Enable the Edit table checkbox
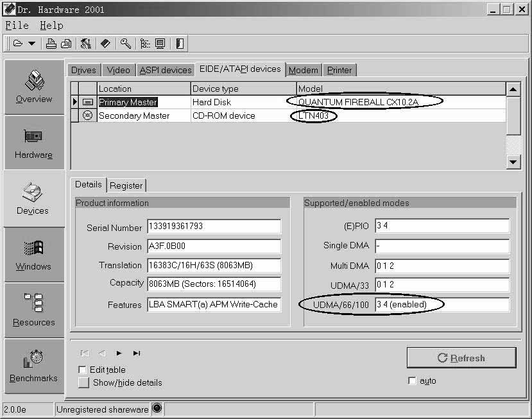The height and width of the screenshot is (419, 532). coord(82,370)
